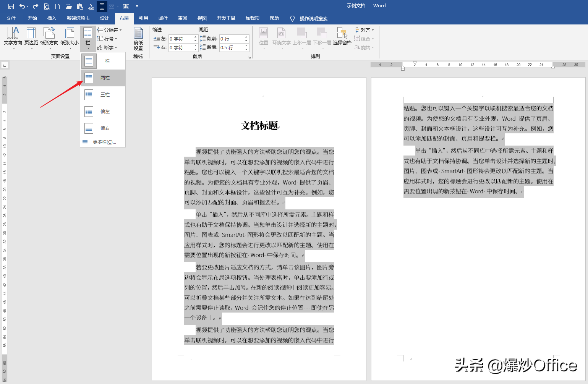Switch to the 视图 (View) tab
This screenshot has width=588, height=384.
[x=202, y=18]
